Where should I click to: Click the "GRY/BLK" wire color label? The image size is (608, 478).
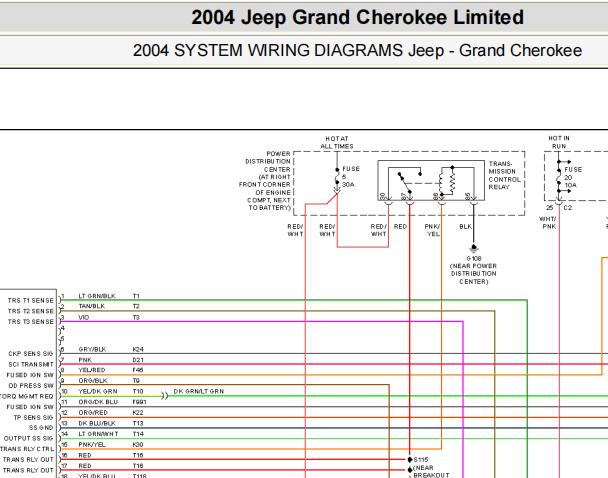point(92,349)
